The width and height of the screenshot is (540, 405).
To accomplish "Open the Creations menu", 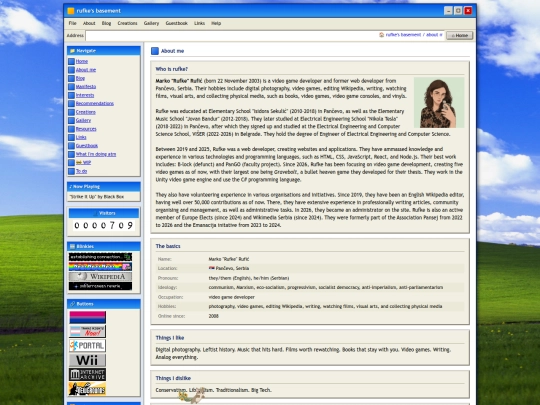I will tap(127, 23).
